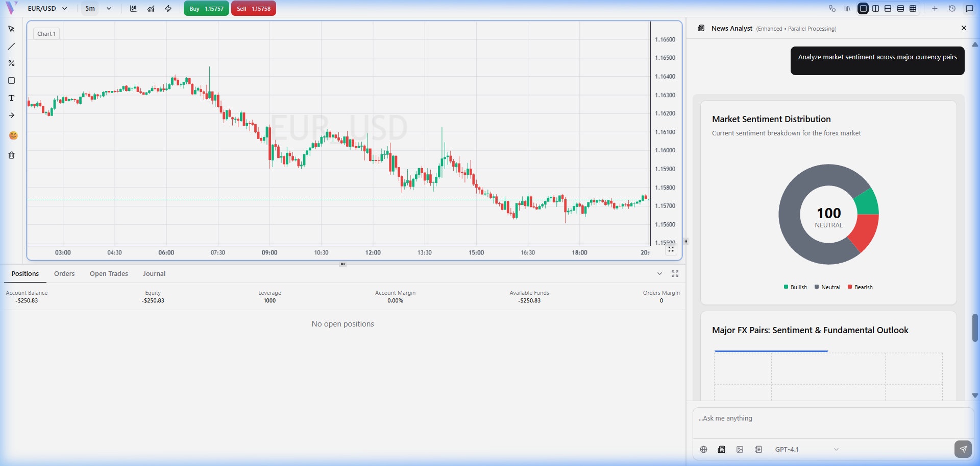Switch to the grid chart layout
Viewport: 980px width, 466px height.
pyautogui.click(x=913, y=9)
